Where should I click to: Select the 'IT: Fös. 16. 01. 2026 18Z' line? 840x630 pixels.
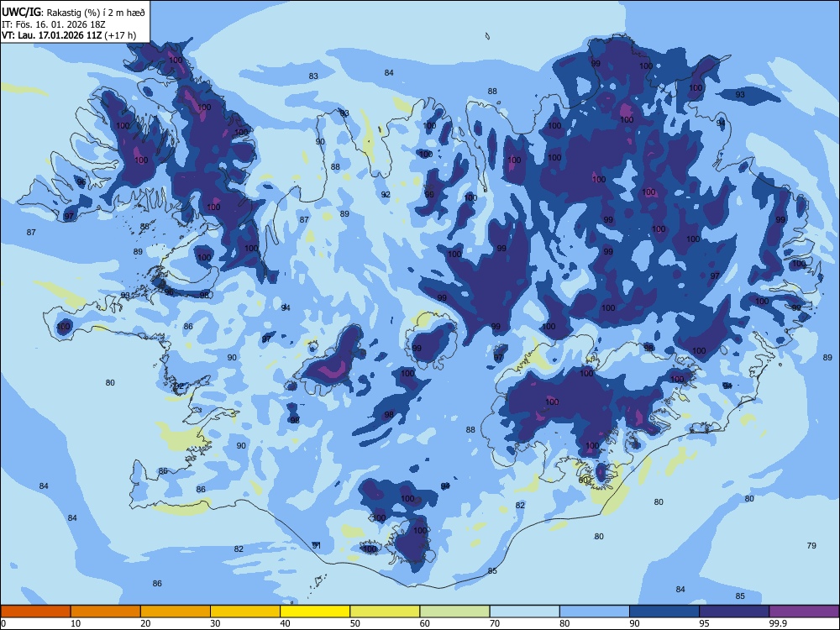tap(54, 24)
